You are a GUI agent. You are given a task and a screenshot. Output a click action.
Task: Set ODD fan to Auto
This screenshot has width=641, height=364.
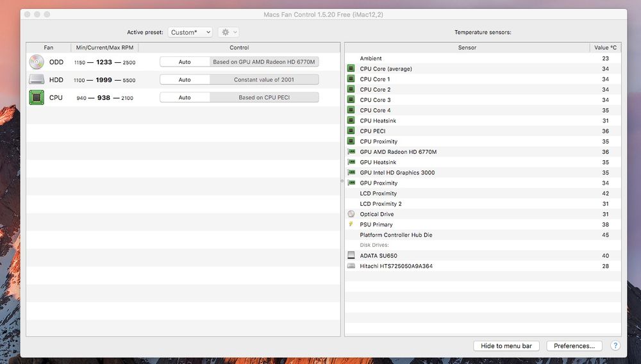[x=185, y=62]
